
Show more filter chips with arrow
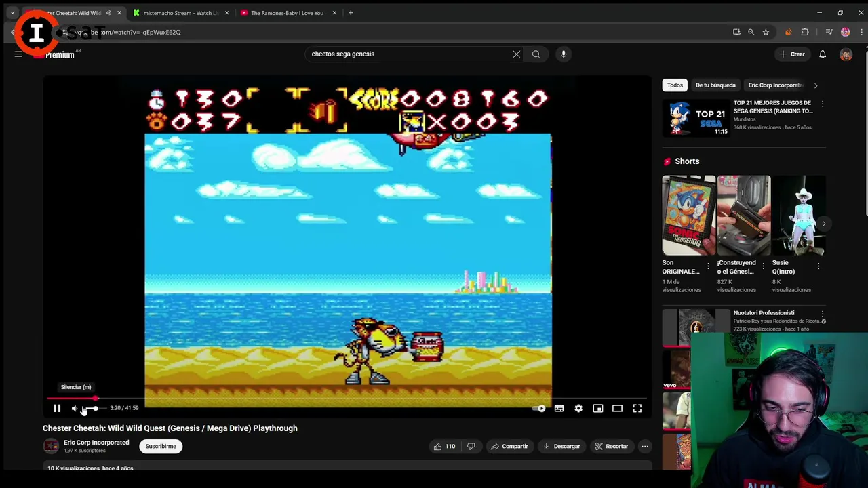coord(816,85)
